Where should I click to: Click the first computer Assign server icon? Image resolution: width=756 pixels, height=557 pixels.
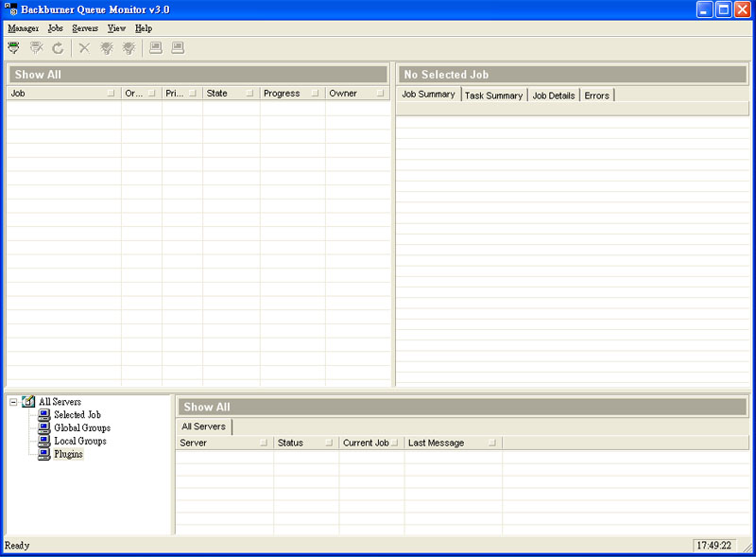(156, 48)
